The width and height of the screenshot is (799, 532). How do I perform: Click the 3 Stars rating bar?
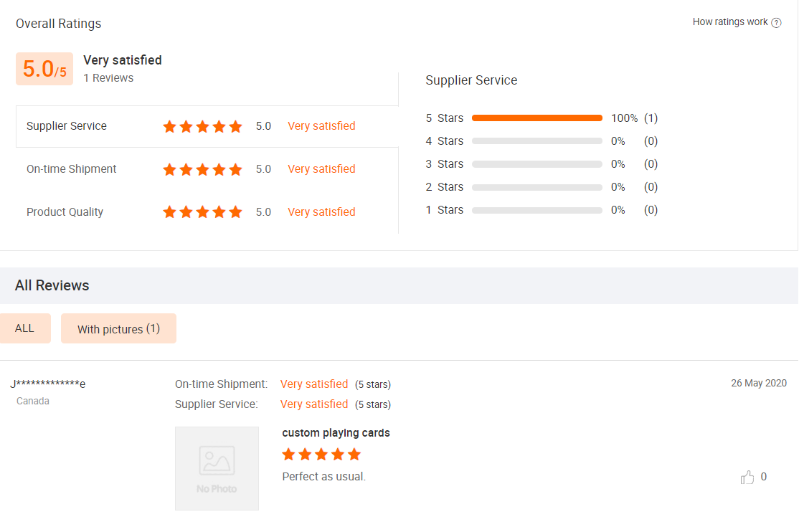pos(536,164)
